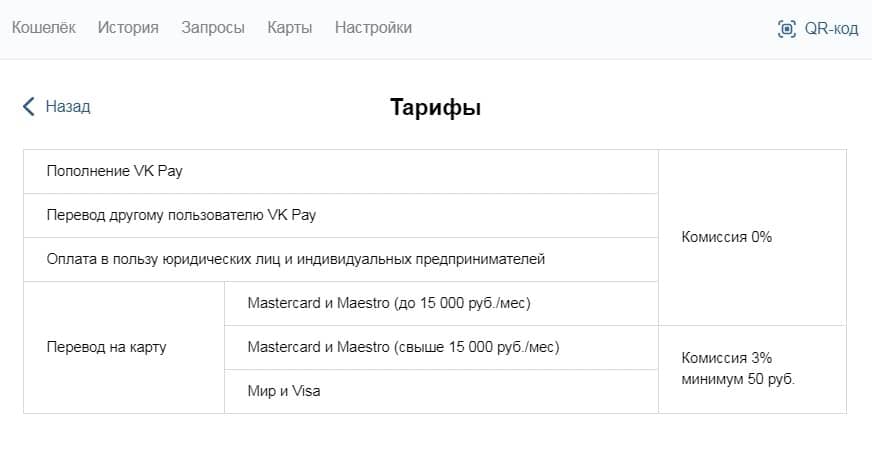This screenshot has height=475, width=872.
Task: Click the Комиссия 0% cell
Action: pos(752,237)
